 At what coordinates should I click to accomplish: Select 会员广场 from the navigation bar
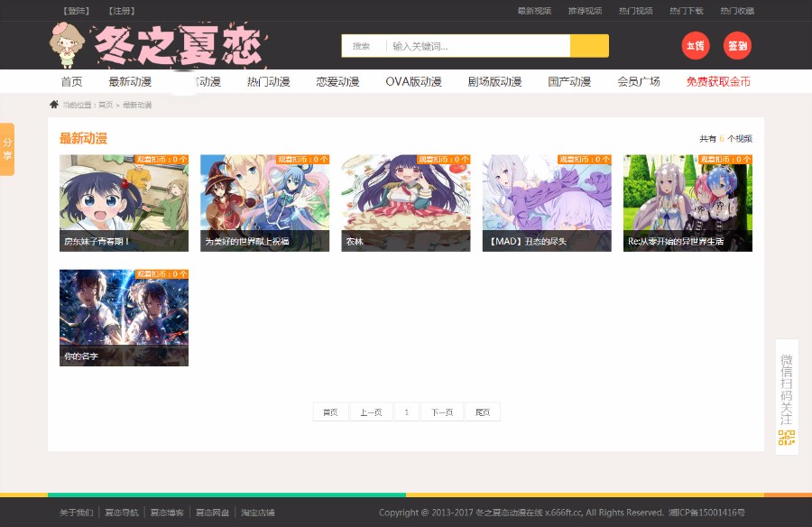638,80
